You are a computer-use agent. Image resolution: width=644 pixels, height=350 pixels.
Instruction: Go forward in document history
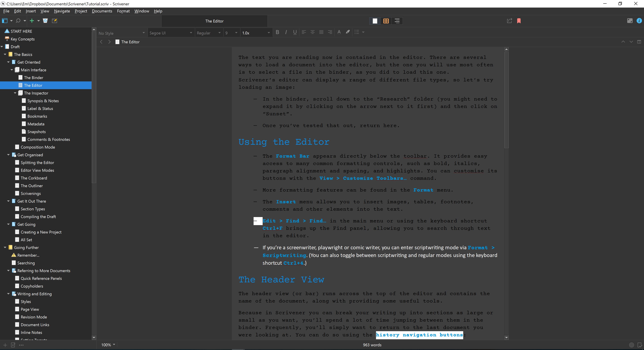[109, 42]
